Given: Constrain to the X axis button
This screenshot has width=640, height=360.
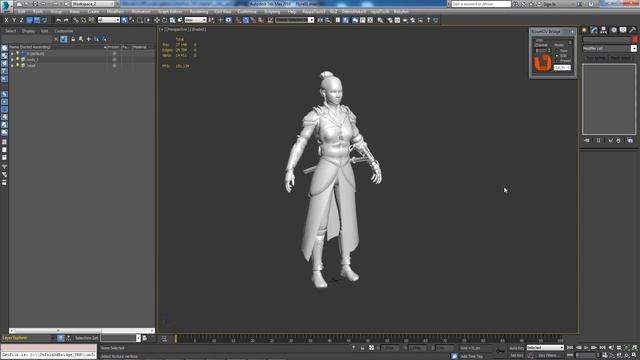Looking at the screenshot, I should (x=6, y=20).
